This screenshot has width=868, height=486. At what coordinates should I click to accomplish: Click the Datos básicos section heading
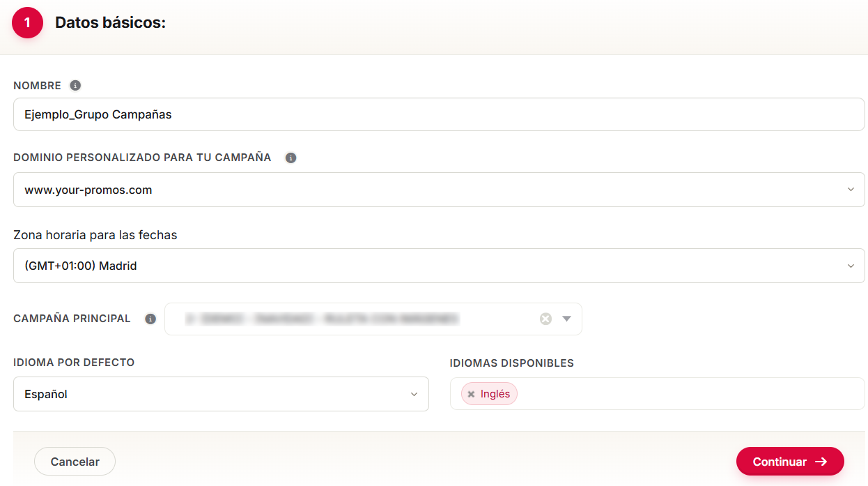[110, 22]
